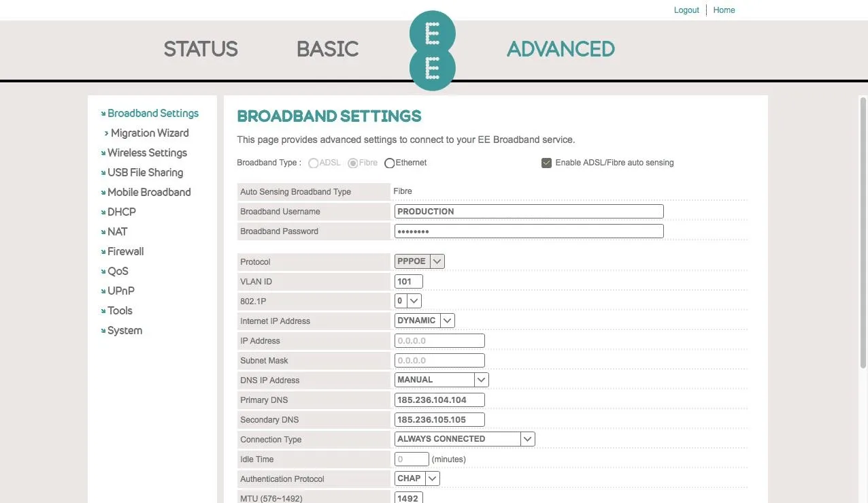This screenshot has width=868, height=503.
Task: Open Broadband Settings in the sidebar
Action: (153, 113)
